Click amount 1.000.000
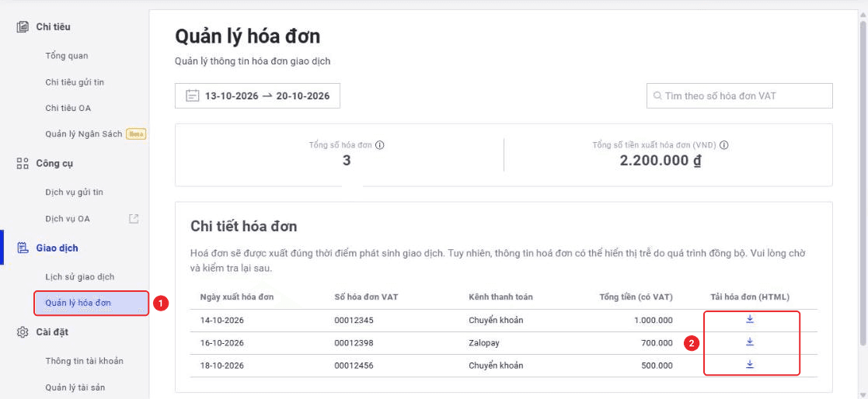This screenshot has width=868, height=399. click(x=654, y=321)
